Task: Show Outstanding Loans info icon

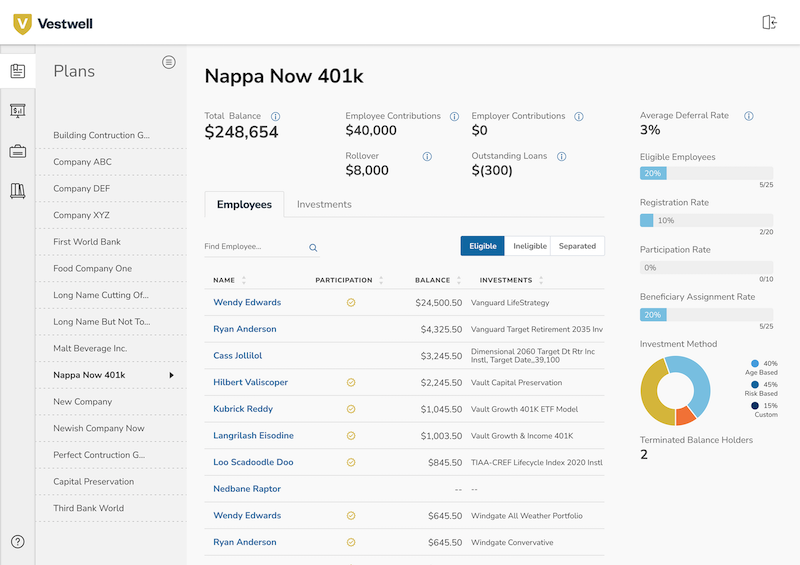Action: tap(561, 156)
